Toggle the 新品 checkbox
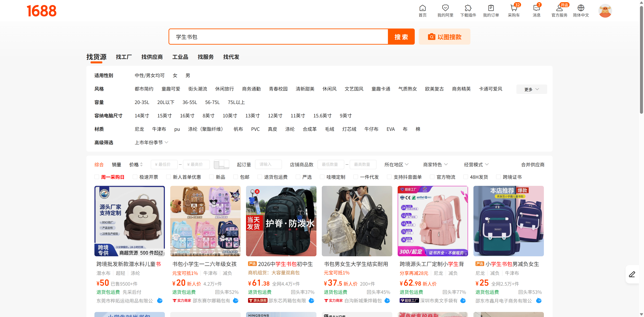The image size is (644, 317). click(x=211, y=177)
